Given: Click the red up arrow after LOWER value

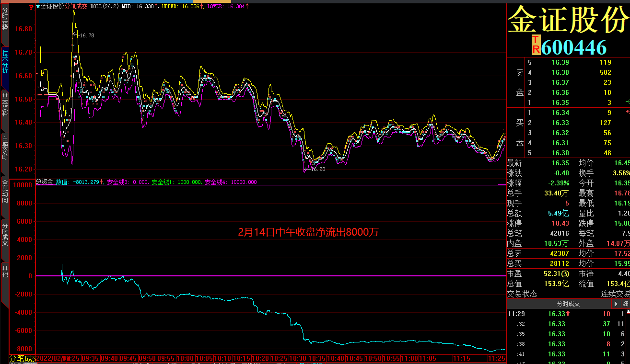Looking at the screenshot, I should 247,7.
